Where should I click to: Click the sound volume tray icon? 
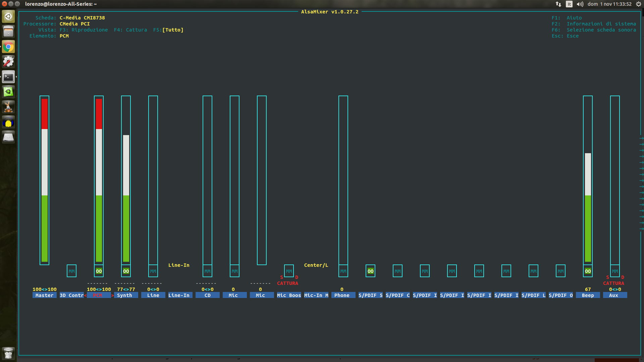point(580,4)
